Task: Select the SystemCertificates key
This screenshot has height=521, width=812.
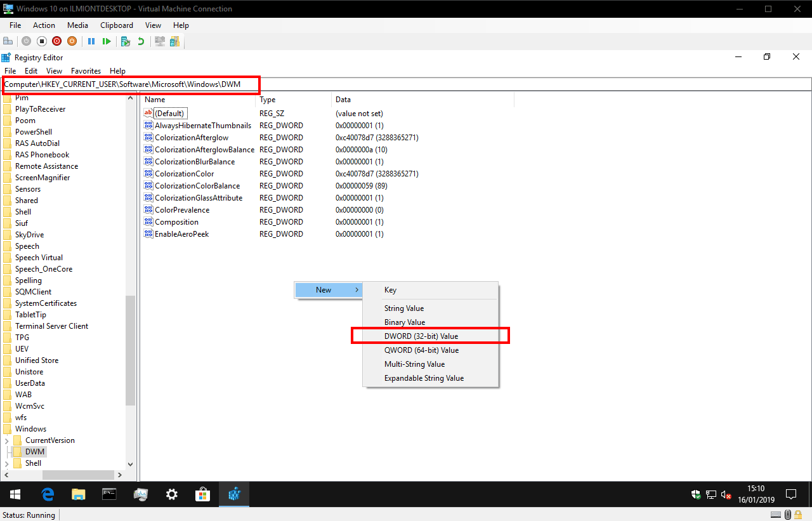Action: (x=46, y=303)
